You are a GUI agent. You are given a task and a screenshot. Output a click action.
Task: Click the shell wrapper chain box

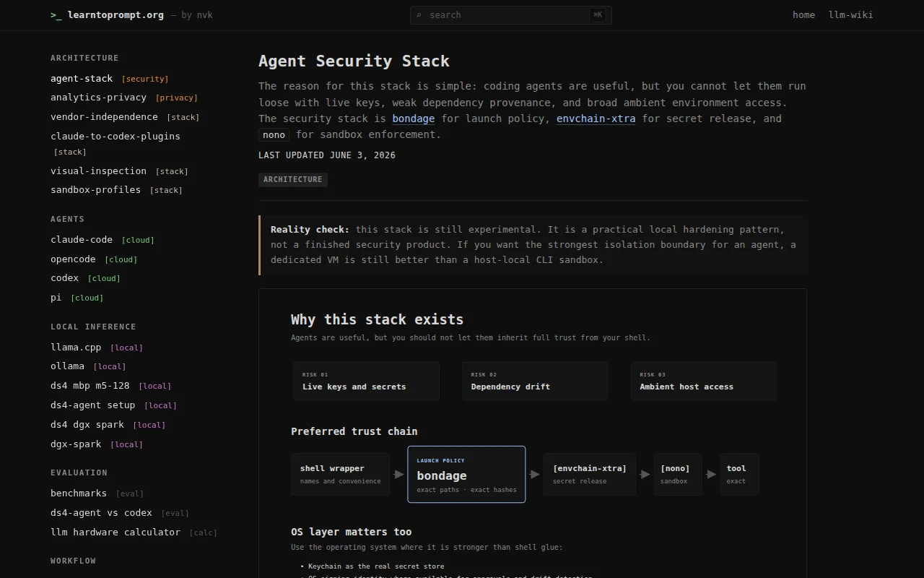click(x=341, y=474)
